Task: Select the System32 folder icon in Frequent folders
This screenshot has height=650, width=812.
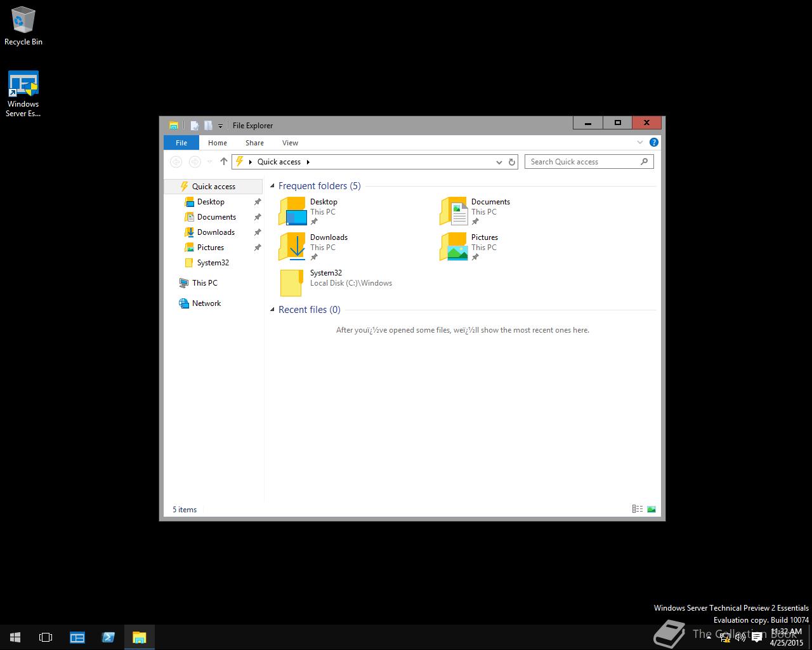Action: pyautogui.click(x=292, y=283)
